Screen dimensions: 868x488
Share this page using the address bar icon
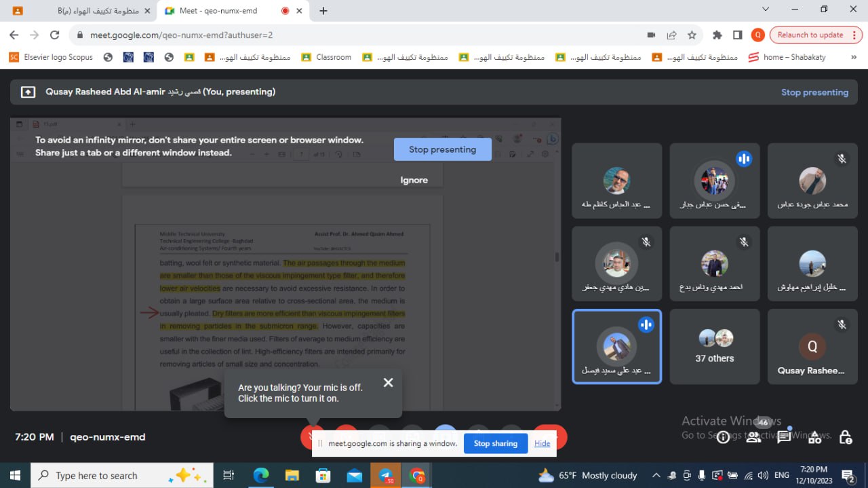tap(671, 35)
